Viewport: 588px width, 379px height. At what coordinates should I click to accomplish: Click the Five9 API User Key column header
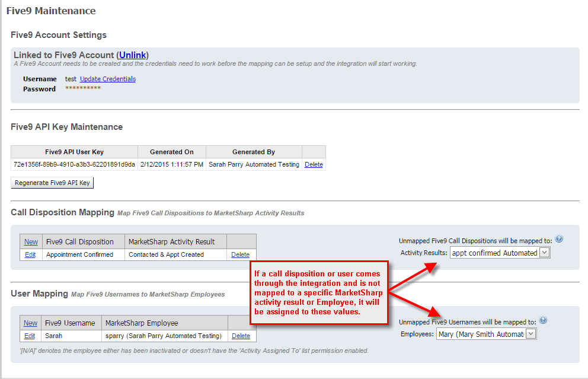point(74,152)
